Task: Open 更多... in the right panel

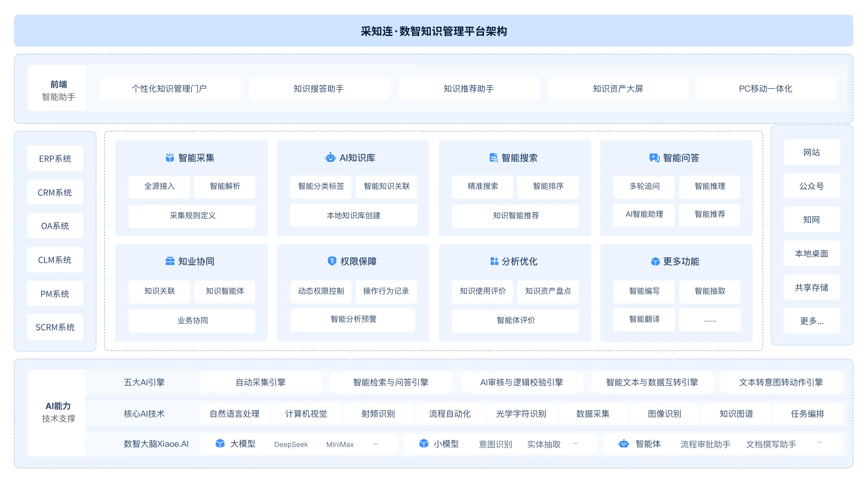Action: tap(812, 321)
